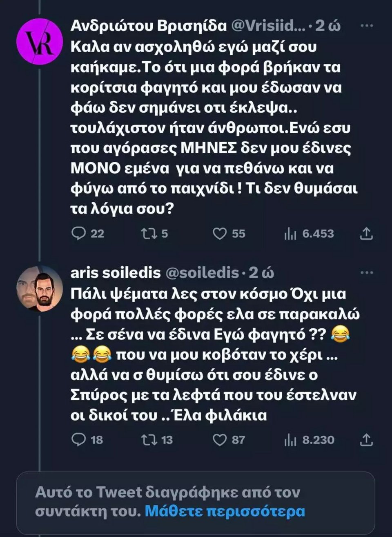
Task: Open the aris soiledis display name
Action: click(x=116, y=272)
